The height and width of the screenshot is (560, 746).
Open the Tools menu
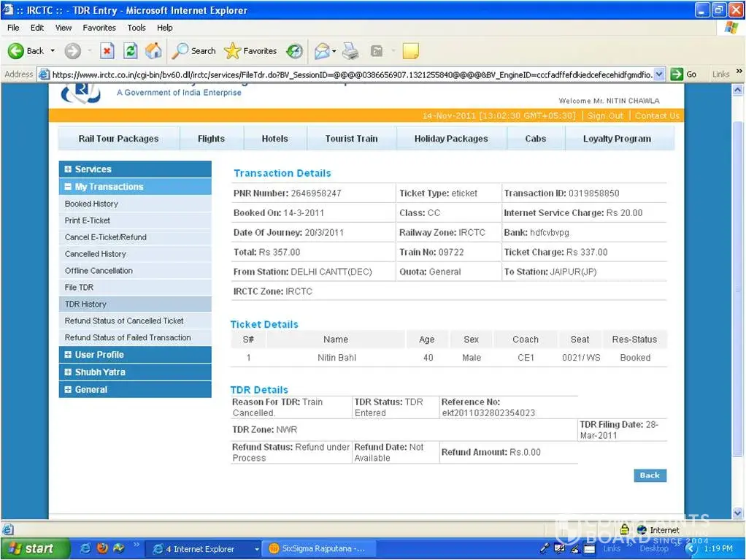click(x=136, y=28)
